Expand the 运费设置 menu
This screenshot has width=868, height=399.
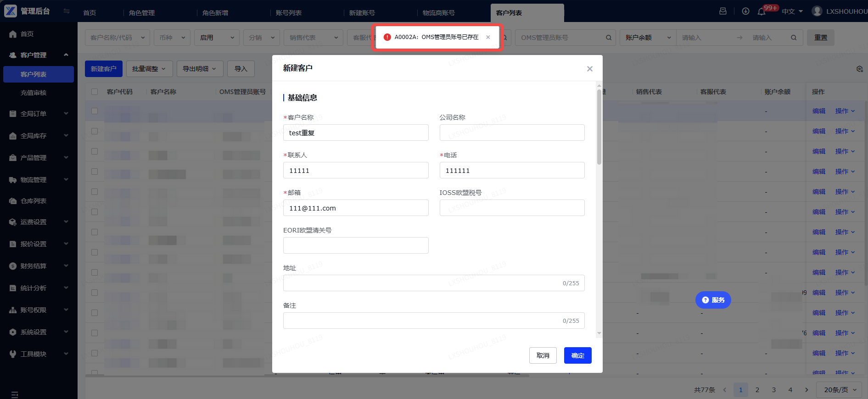point(39,222)
